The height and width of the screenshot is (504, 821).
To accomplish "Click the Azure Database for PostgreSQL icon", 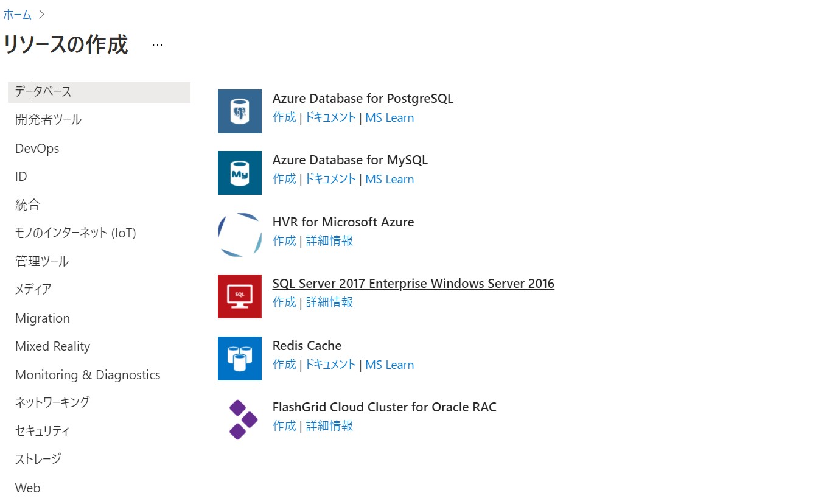I will click(240, 111).
